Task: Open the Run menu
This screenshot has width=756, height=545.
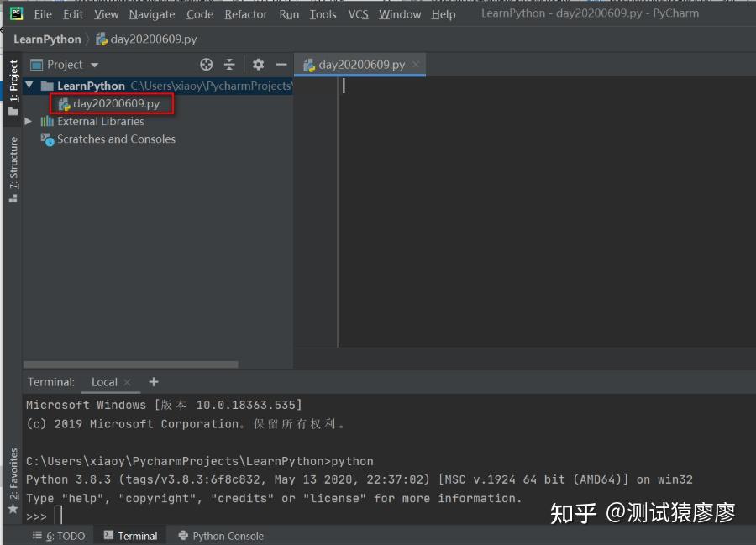Action: (x=289, y=14)
